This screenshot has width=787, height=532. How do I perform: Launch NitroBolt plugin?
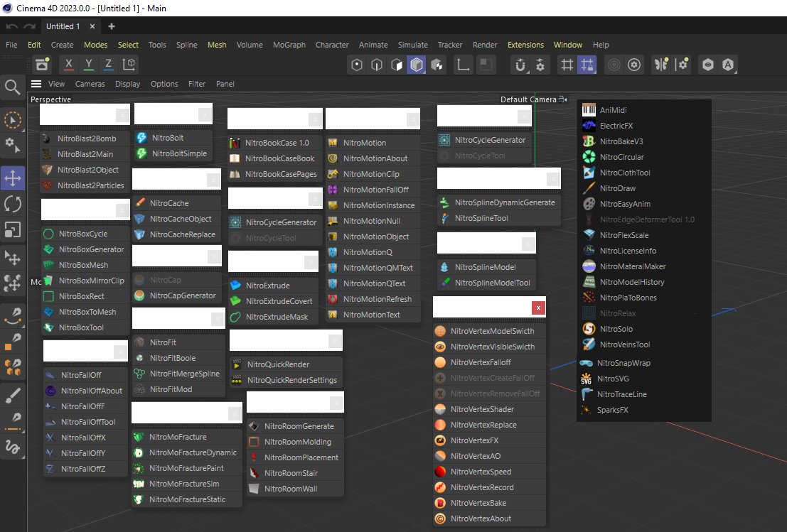(173, 138)
